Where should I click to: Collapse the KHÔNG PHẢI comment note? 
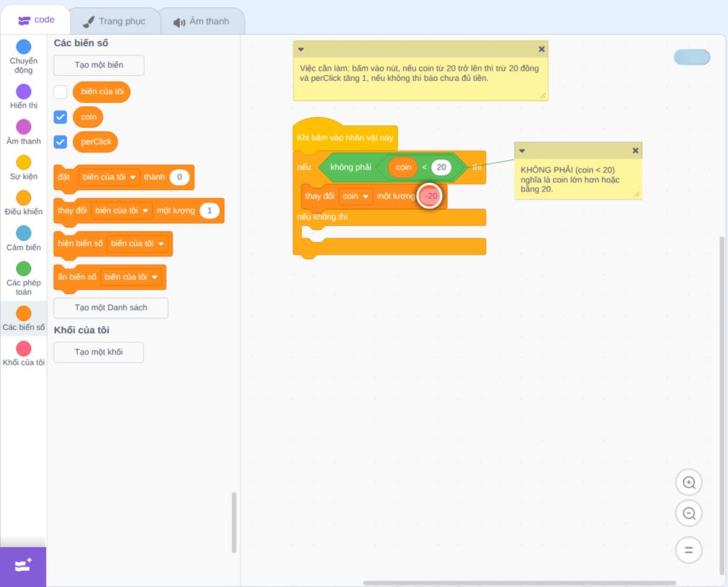522,151
